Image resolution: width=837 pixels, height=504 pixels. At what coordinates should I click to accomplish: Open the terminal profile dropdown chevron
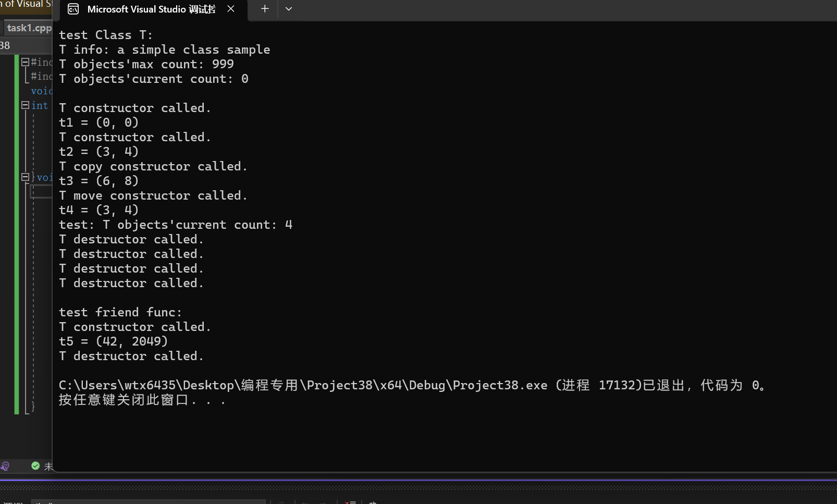(x=289, y=9)
